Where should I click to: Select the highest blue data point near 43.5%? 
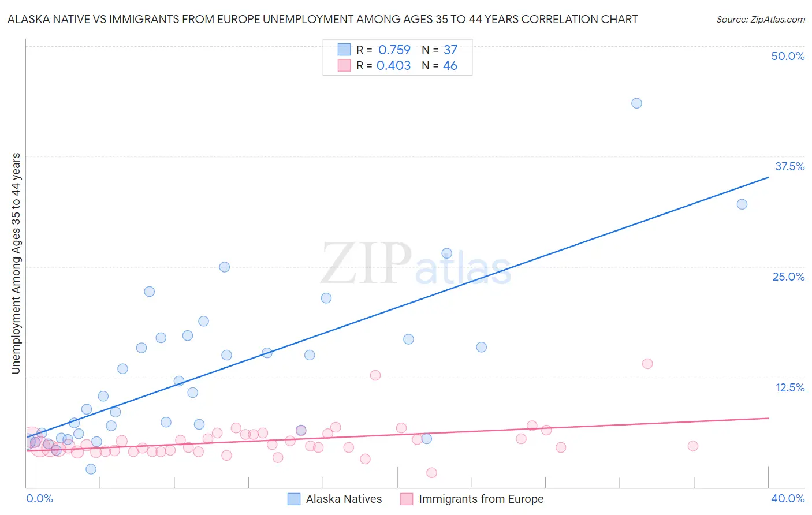(x=636, y=103)
